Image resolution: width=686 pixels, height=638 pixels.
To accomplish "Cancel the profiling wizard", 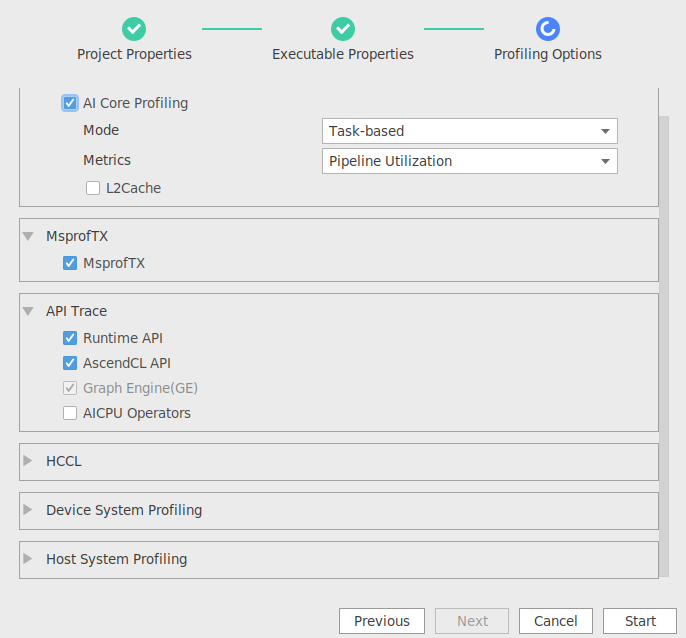I will (556, 620).
